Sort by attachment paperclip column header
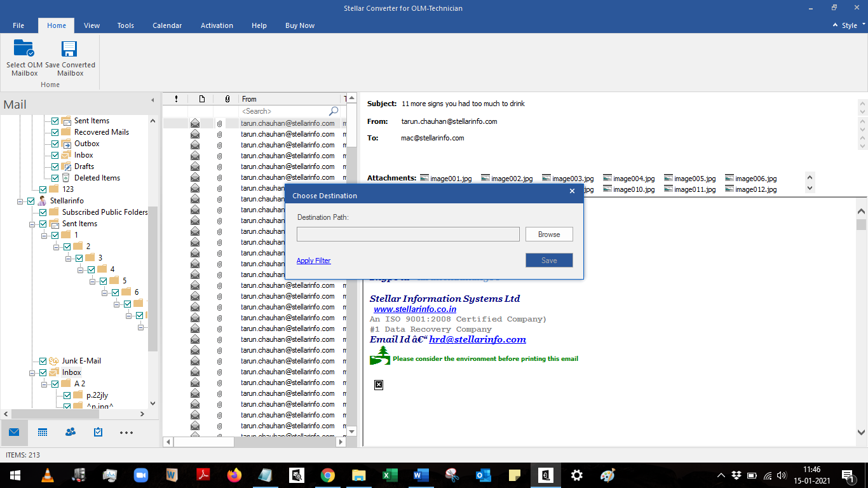868x488 pixels. 227,99
